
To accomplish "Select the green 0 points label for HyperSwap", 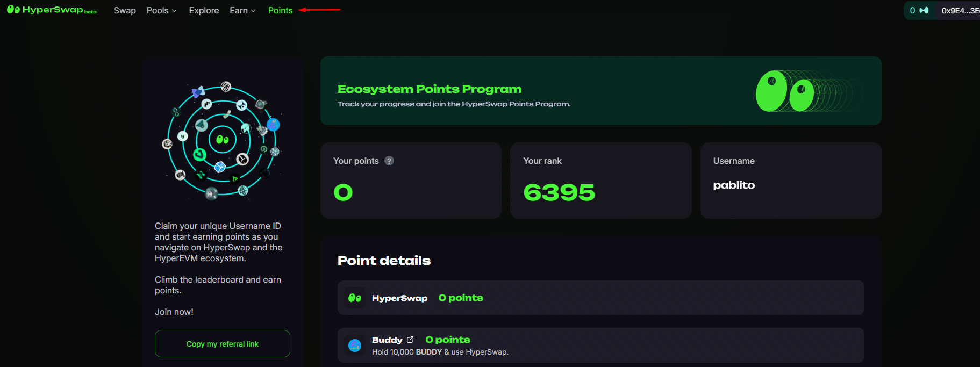I will [460, 297].
